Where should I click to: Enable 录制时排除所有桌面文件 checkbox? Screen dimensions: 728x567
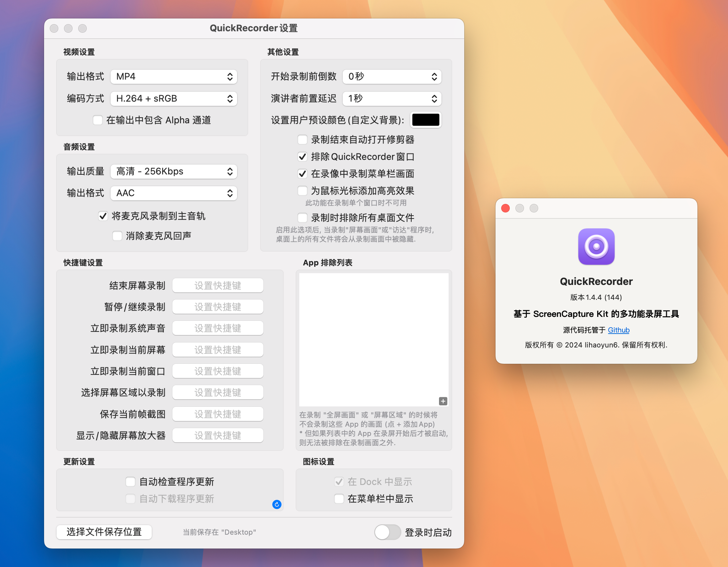click(303, 217)
